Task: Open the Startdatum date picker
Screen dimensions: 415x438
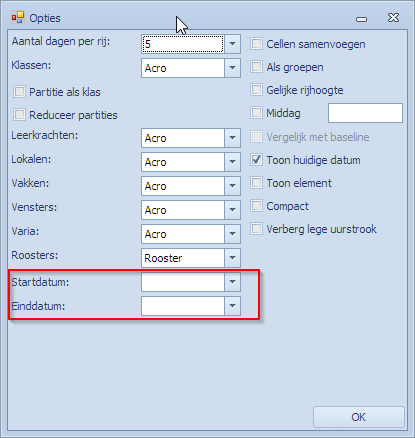Action: [232, 282]
